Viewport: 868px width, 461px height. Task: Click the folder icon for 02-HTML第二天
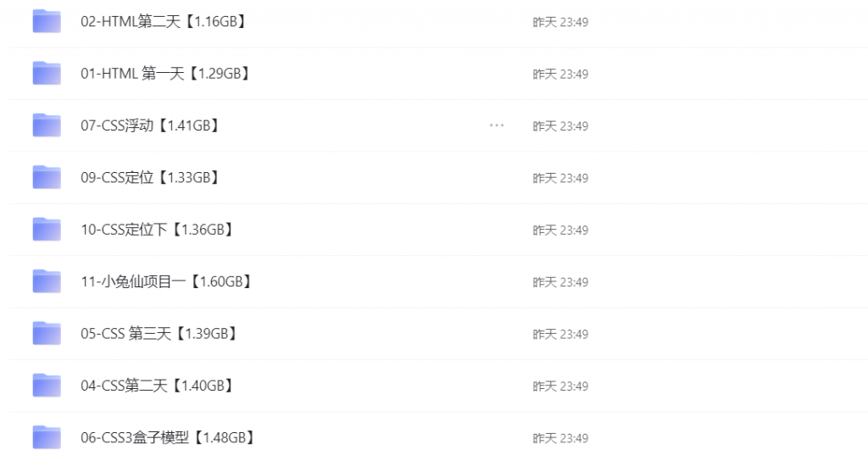(x=47, y=22)
